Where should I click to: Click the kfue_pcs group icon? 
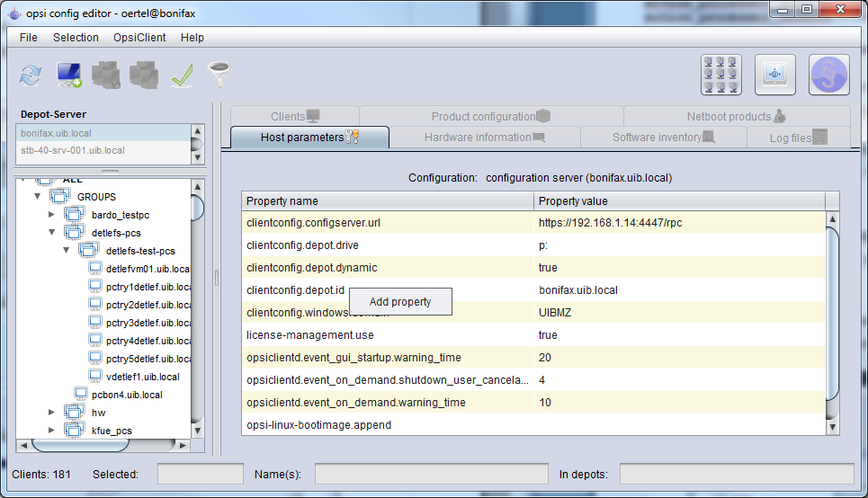(x=74, y=430)
